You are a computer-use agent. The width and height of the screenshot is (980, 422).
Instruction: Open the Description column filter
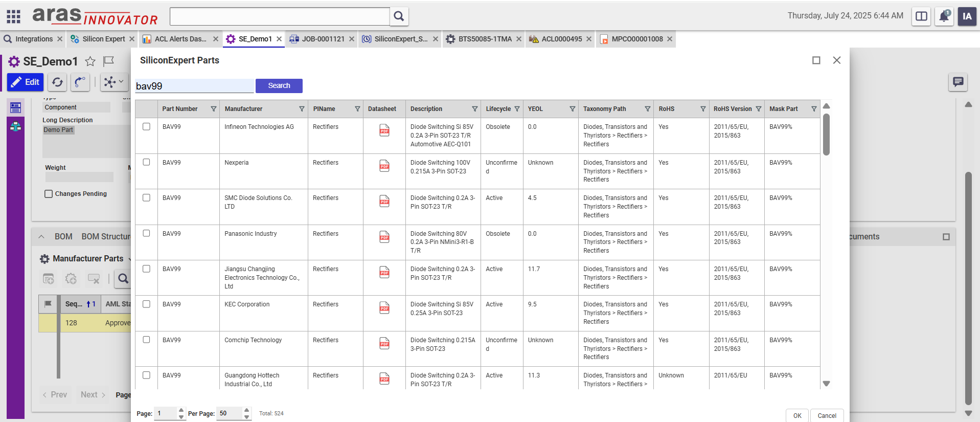[475, 109]
